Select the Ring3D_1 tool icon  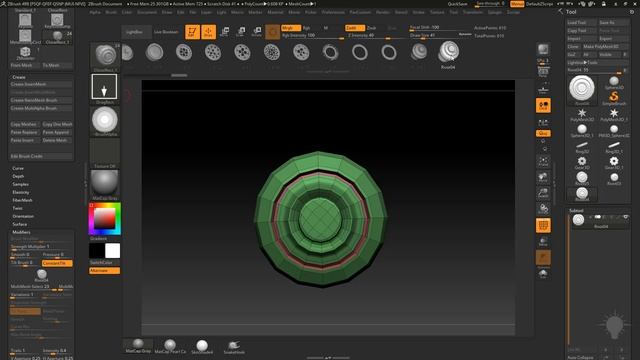(x=614, y=146)
